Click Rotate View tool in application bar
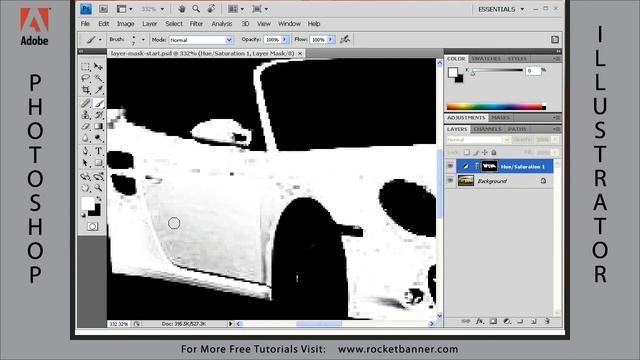Image resolution: width=640 pixels, height=360 pixels. pyautogui.click(x=211, y=9)
